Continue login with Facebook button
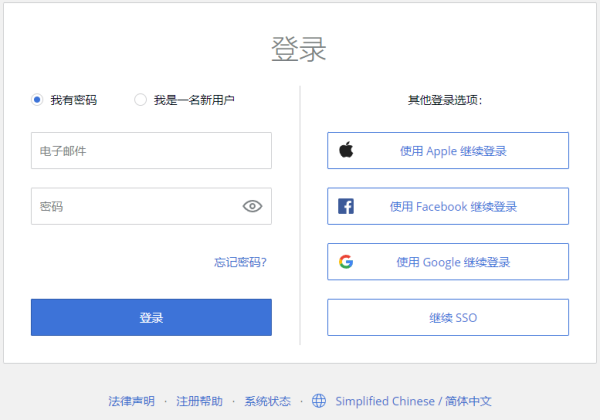 coord(448,207)
